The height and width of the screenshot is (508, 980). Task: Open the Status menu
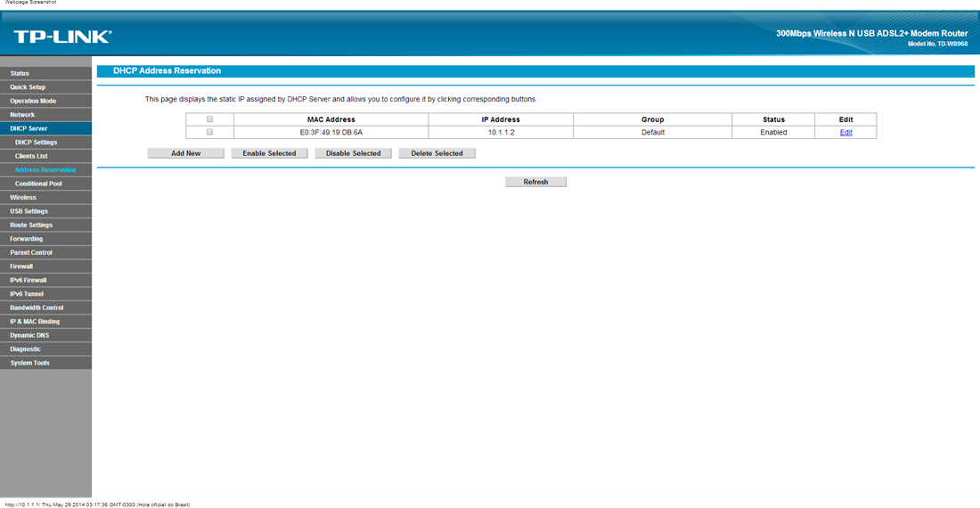click(x=45, y=73)
